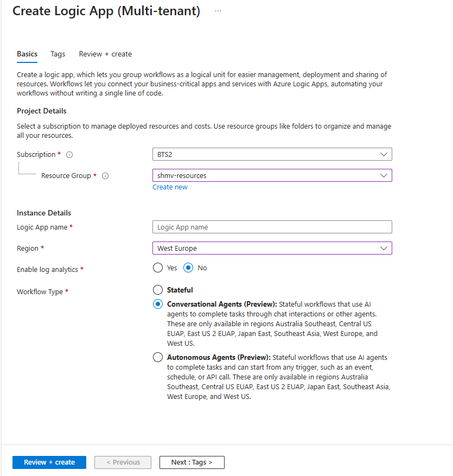The image size is (453, 476).
Task: Click the Create new resource group link
Action: click(x=170, y=187)
